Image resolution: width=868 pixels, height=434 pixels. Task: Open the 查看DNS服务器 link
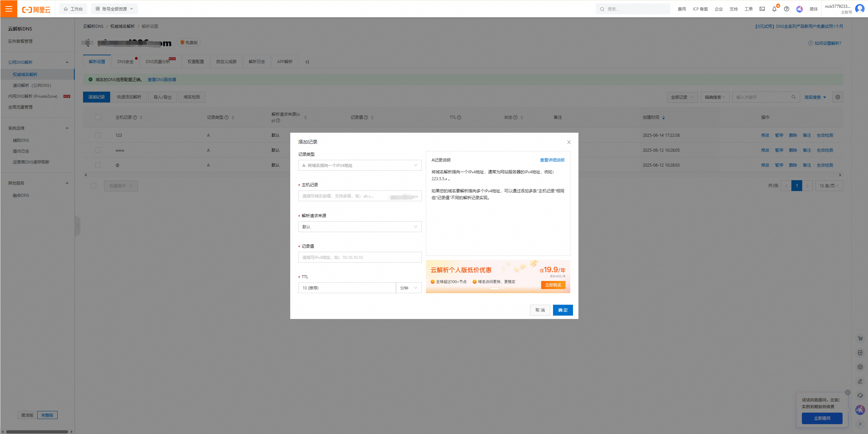click(162, 79)
